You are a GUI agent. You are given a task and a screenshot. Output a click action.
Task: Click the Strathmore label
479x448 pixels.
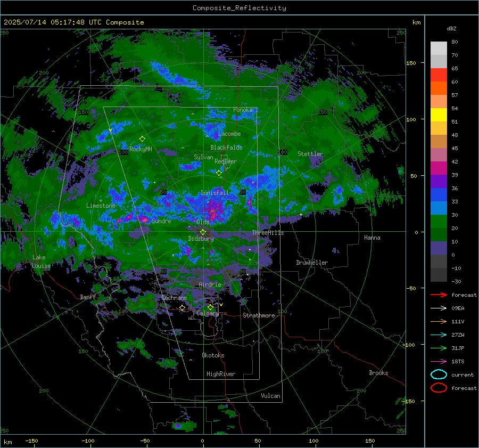pyautogui.click(x=259, y=315)
